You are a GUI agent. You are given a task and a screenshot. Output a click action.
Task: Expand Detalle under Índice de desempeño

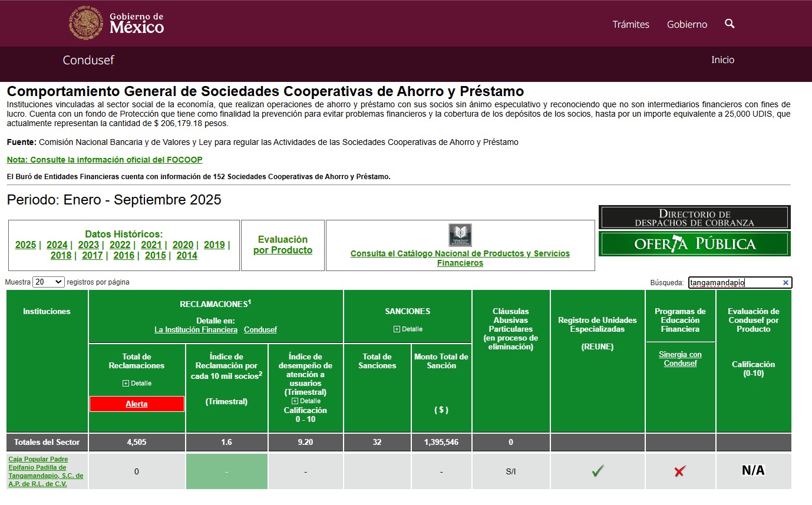point(306,401)
